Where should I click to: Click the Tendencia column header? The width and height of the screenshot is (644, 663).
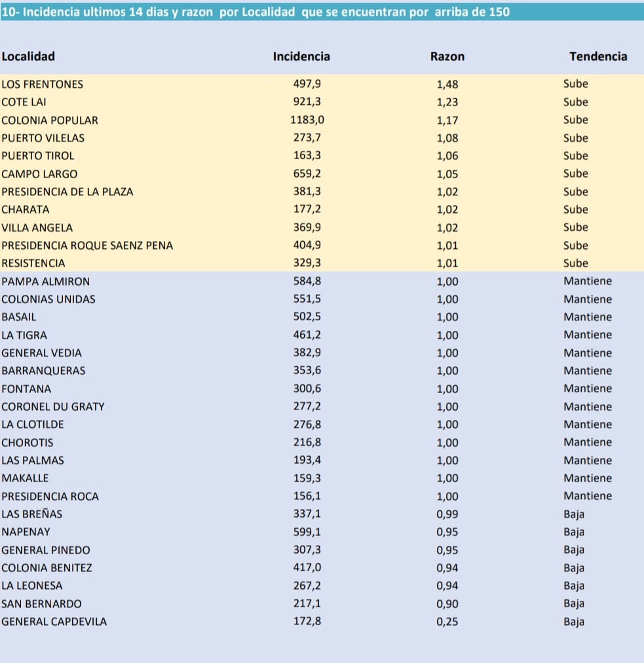point(598,56)
